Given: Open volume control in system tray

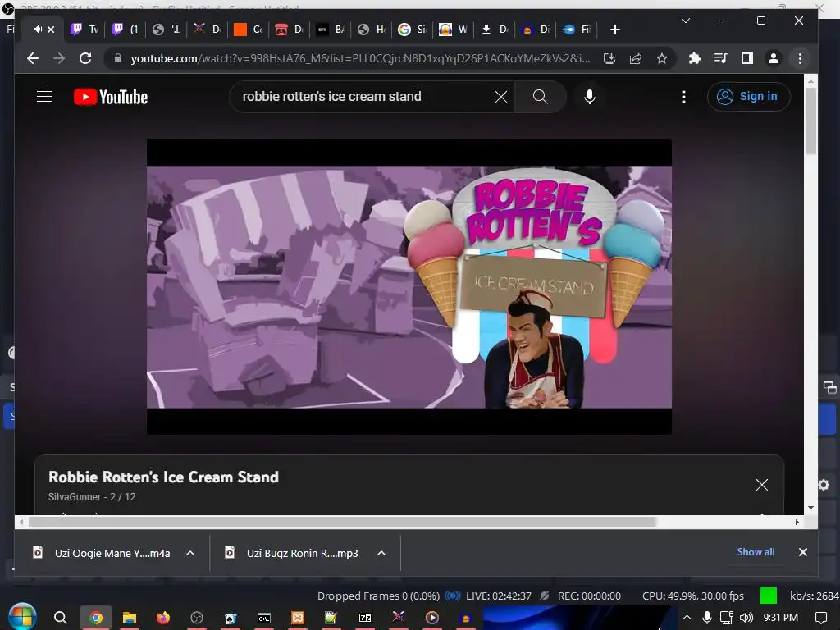Looking at the screenshot, I should coord(746,618).
